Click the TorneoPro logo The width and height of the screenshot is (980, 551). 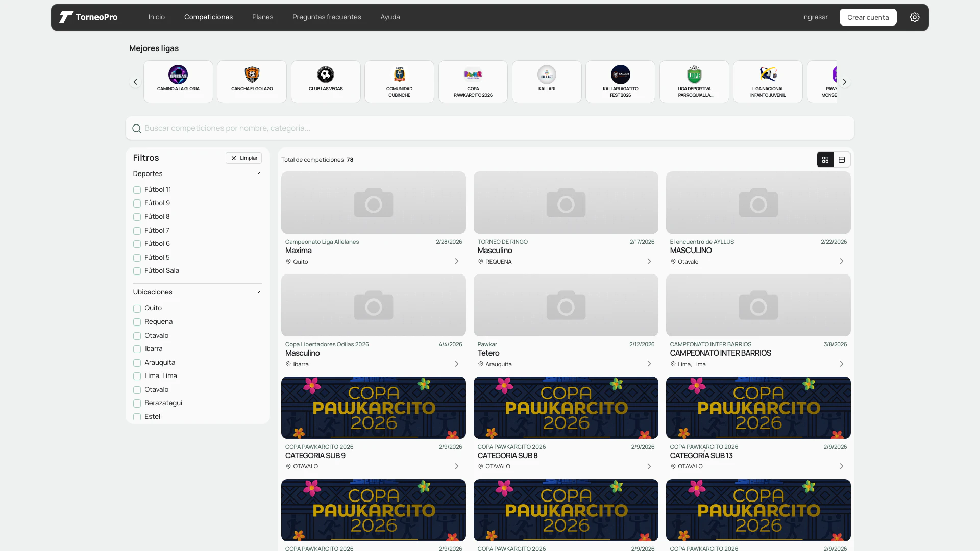coord(88,17)
